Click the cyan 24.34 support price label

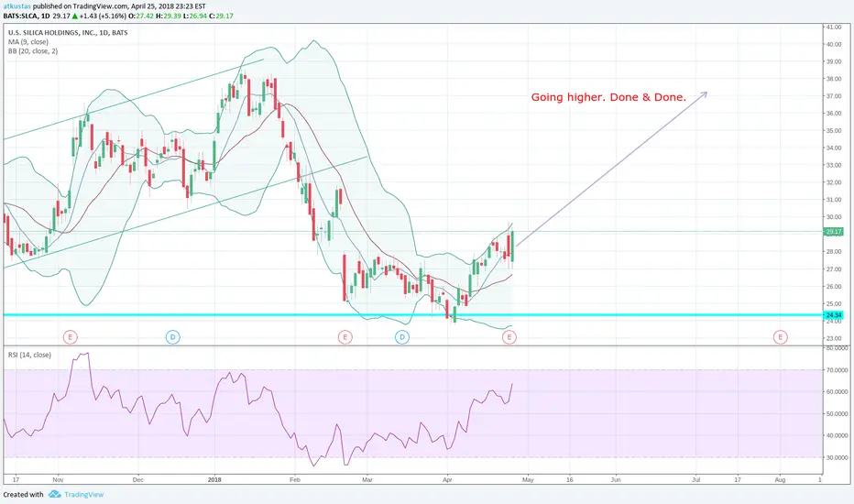pos(833,315)
